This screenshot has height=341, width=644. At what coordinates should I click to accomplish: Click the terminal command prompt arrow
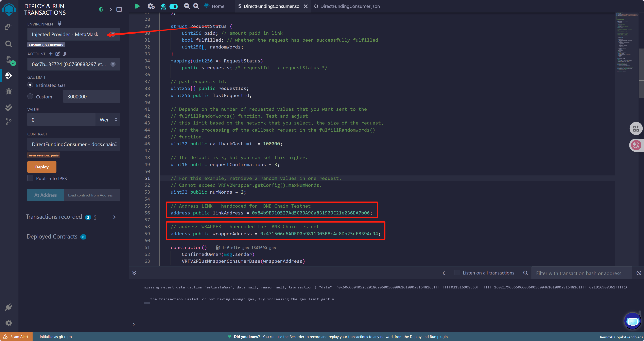point(134,324)
